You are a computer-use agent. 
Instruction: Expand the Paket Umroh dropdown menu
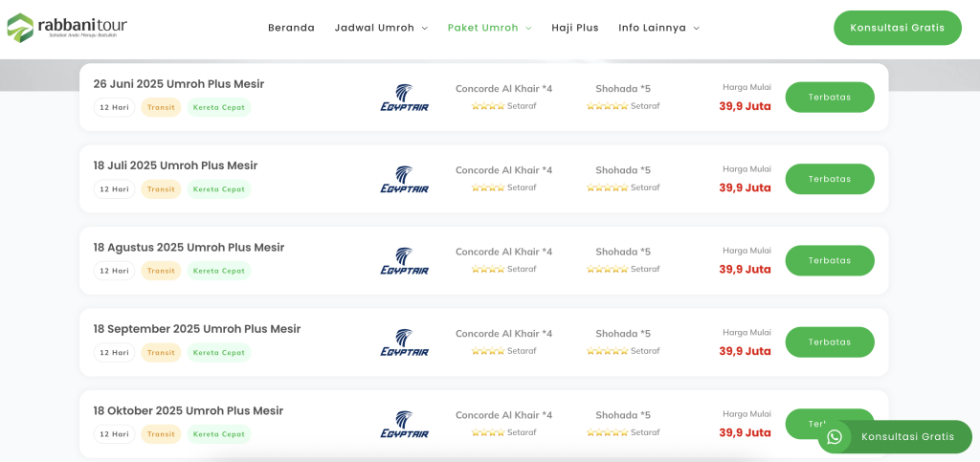coord(489,28)
